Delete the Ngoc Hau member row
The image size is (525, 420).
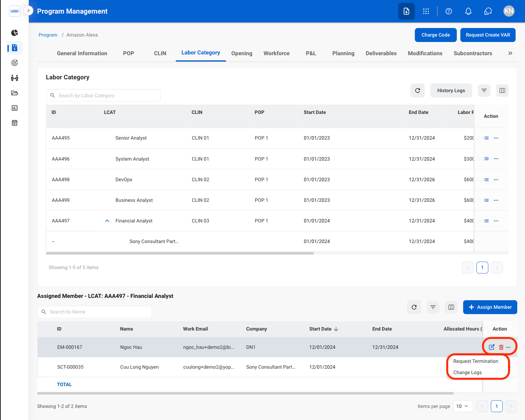tap(501, 347)
